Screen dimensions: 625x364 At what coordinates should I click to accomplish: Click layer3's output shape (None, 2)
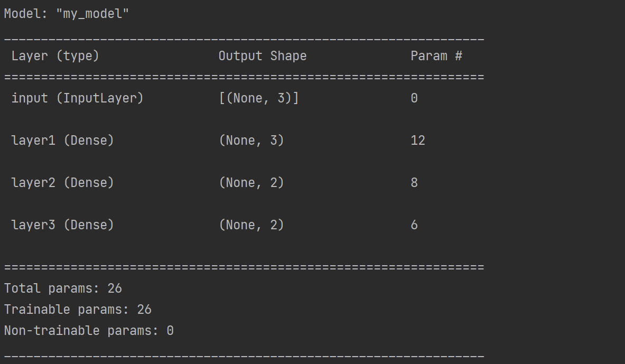point(251,225)
